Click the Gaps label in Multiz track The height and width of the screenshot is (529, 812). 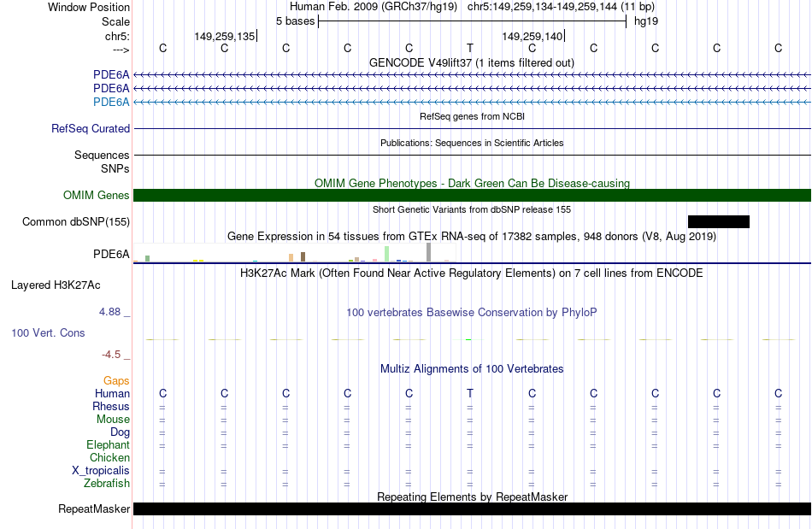coord(116,380)
